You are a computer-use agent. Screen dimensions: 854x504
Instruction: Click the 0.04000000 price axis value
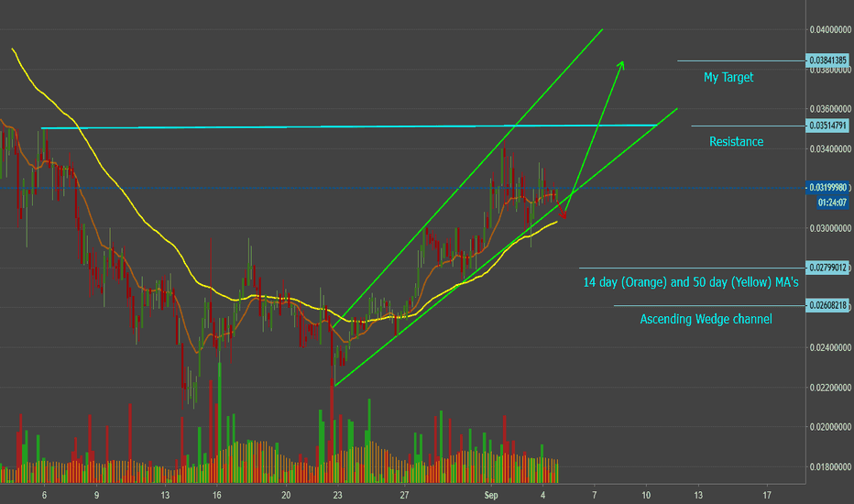pos(830,29)
